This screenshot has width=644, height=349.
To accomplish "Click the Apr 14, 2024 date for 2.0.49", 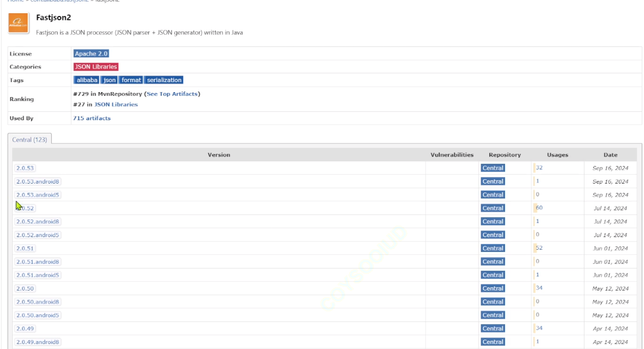I will click(610, 329).
